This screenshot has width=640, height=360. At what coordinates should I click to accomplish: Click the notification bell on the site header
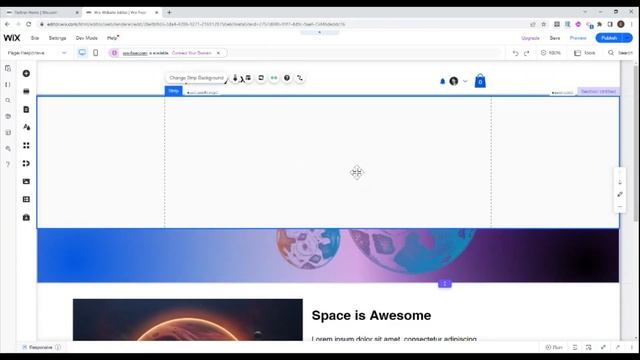(x=442, y=81)
